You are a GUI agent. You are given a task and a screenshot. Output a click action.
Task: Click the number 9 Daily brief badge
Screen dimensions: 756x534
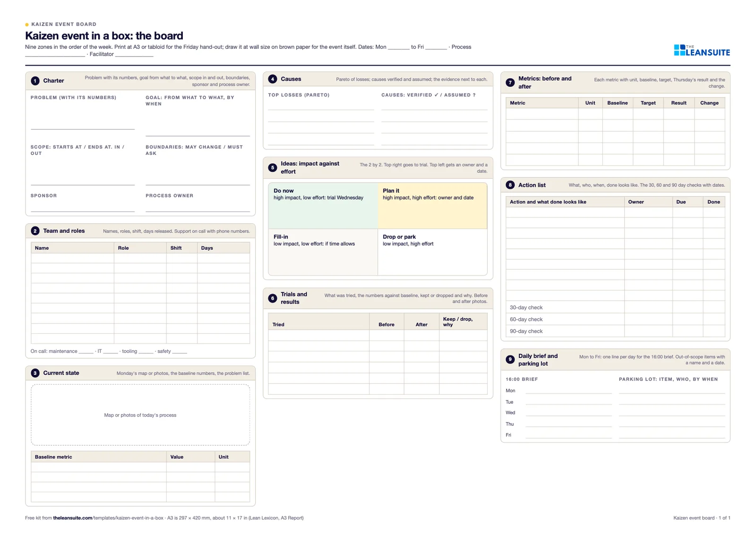[x=510, y=360]
